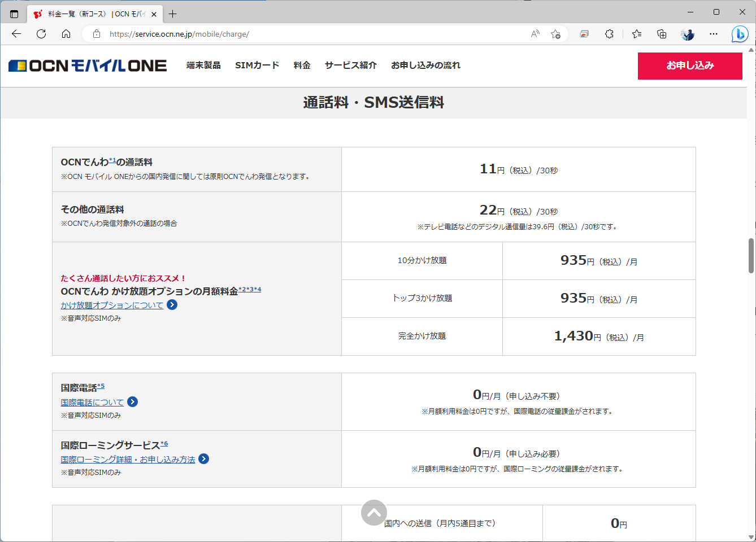
Task: Open browser profile avatar
Action: point(688,34)
